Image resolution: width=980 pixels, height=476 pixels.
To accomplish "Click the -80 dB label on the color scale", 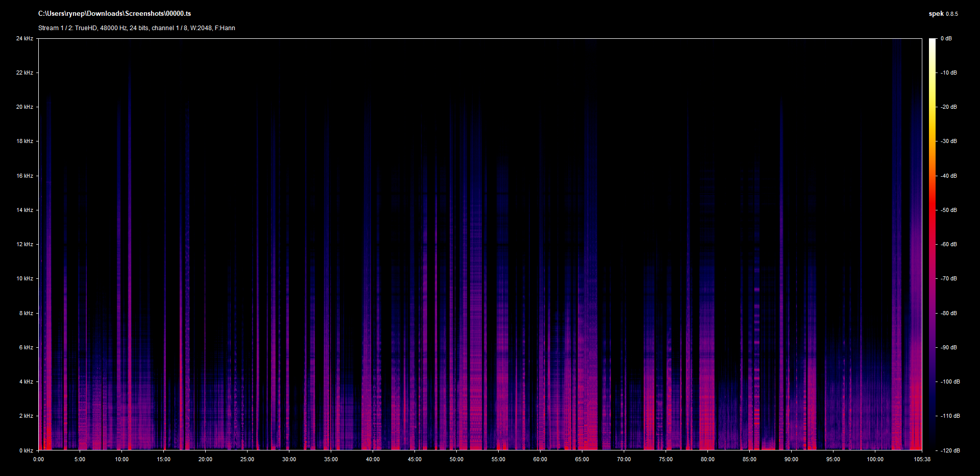I will 949,314.
